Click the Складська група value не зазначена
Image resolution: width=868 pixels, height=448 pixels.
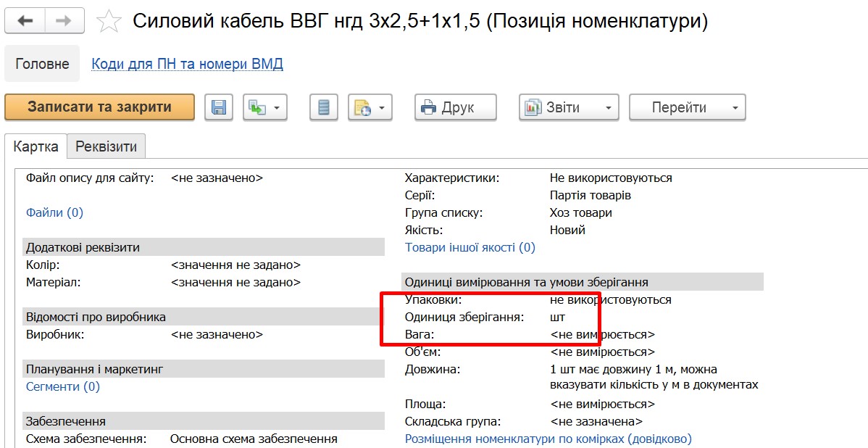click(x=596, y=421)
